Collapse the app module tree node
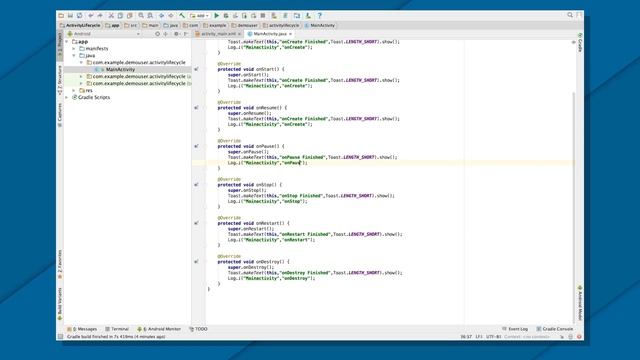 pos(67,42)
